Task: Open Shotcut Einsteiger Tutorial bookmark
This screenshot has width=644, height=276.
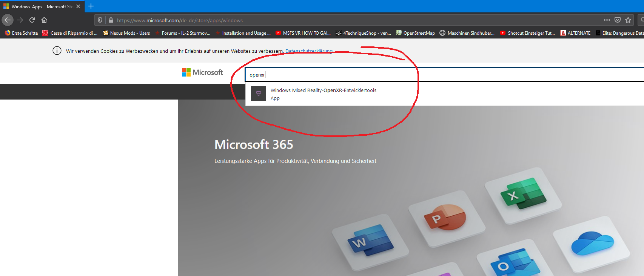Action: [528, 33]
